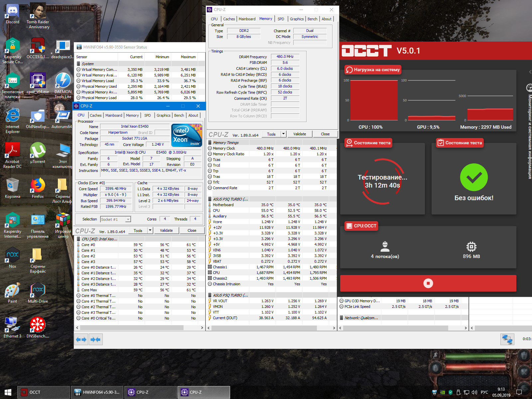Viewport: 532px width, 399px height.
Task: Click the DRAM Frequency 480.0 MHz field
Action: pos(285,57)
